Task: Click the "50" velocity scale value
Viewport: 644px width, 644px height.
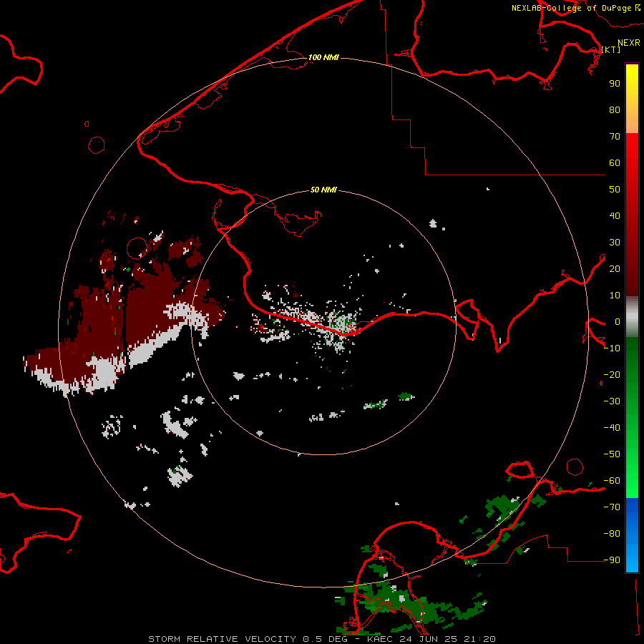Action: [x=615, y=190]
